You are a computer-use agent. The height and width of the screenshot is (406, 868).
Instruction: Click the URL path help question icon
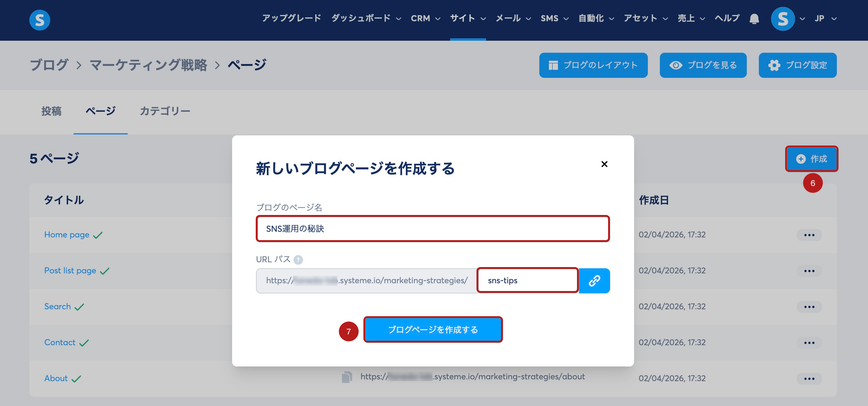[298, 260]
